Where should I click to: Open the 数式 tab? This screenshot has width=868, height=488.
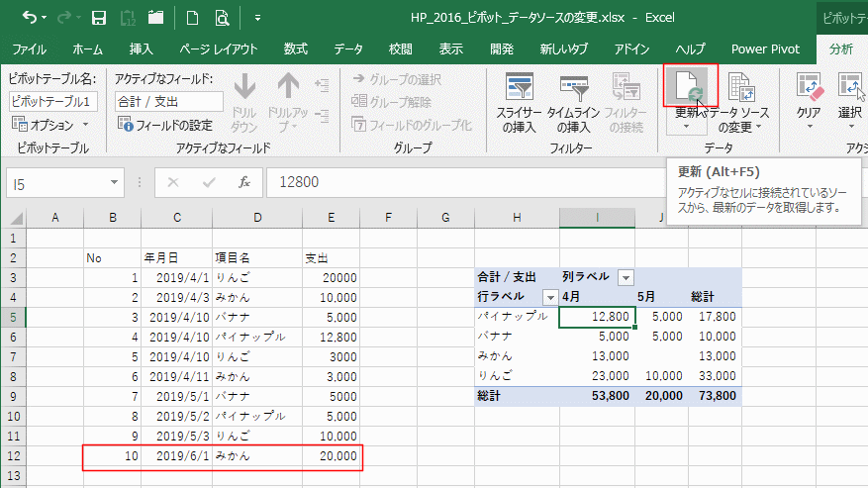click(x=296, y=49)
